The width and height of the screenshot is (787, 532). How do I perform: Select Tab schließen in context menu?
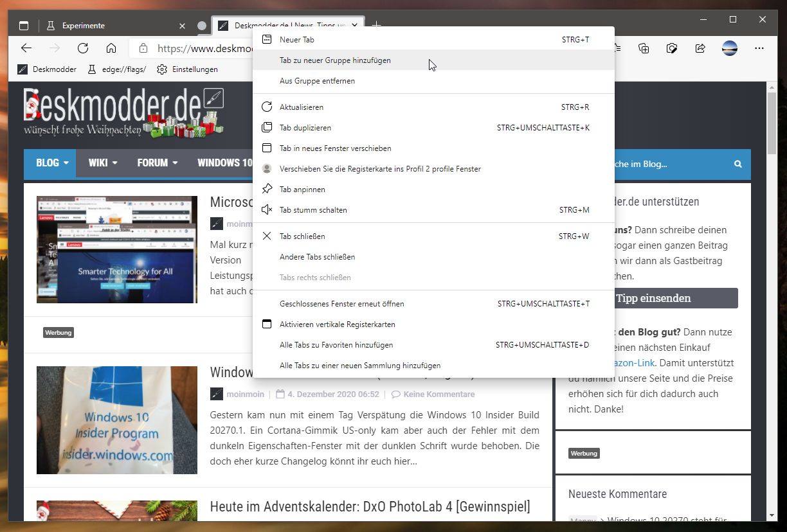(433, 236)
